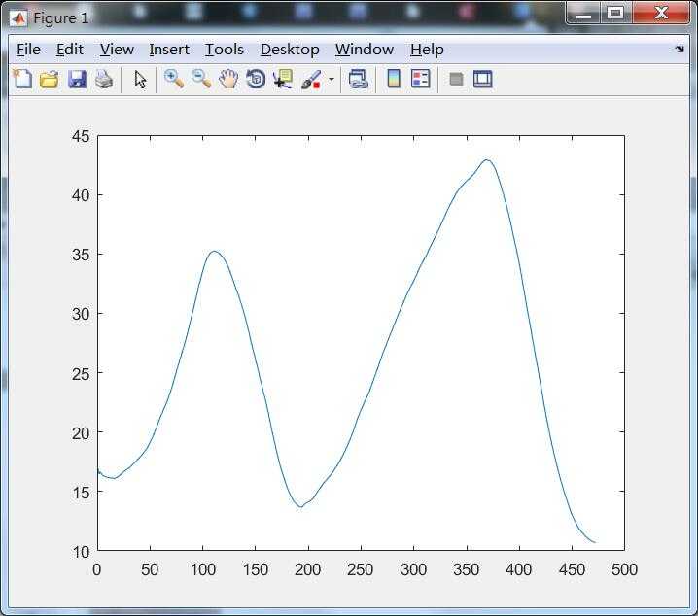Show Plot Tools and dock figure
Screen dimensions: 698x616
tap(482, 79)
